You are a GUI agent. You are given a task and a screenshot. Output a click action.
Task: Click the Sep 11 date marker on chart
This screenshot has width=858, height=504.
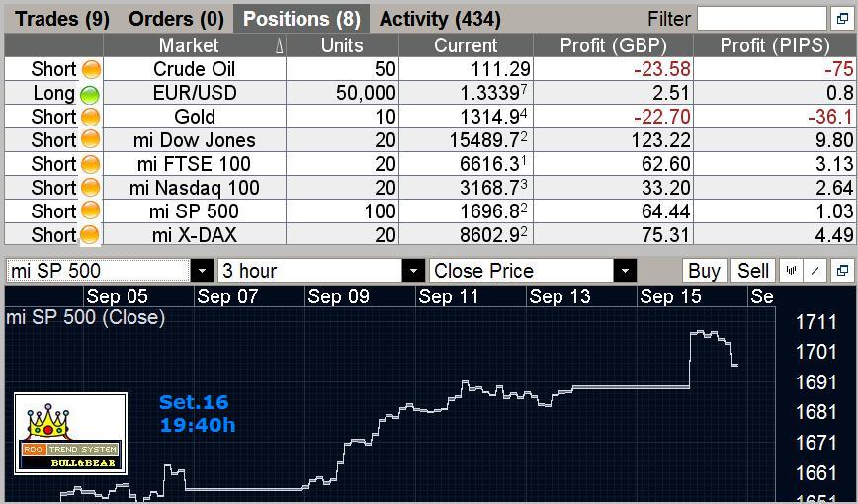(448, 296)
